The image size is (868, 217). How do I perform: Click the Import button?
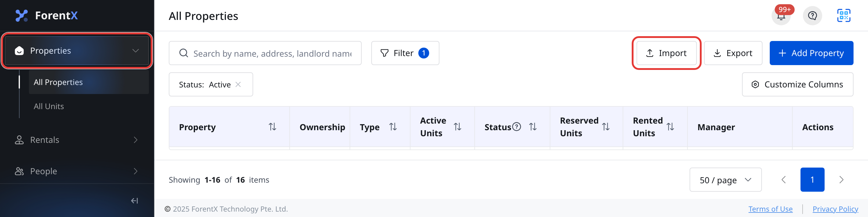[x=666, y=53]
